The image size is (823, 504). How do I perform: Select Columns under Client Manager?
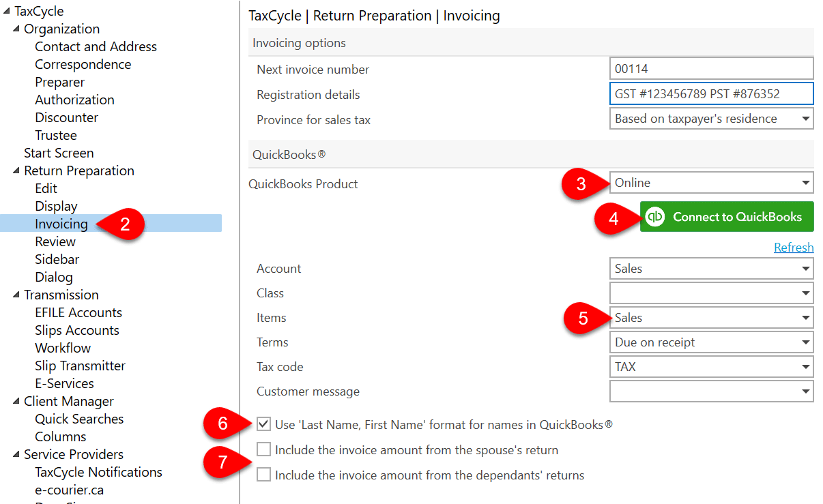coord(61,436)
